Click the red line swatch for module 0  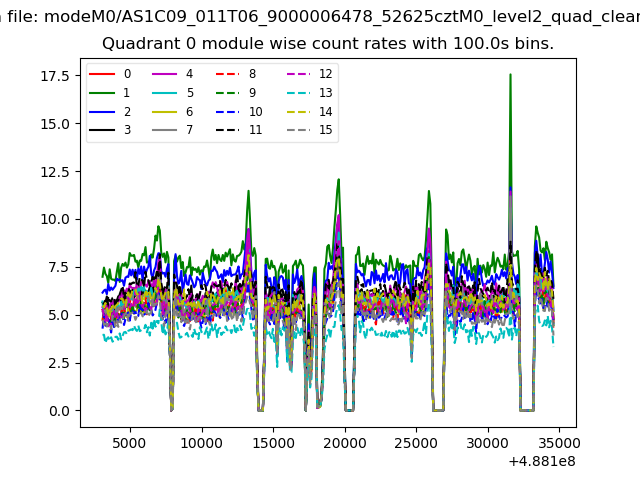coord(101,74)
